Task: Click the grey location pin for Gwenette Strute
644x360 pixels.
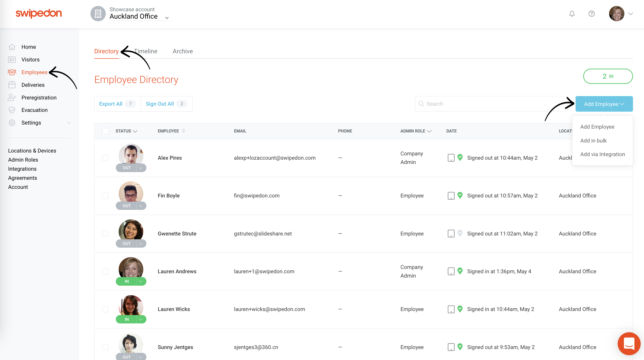Action: pyautogui.click(x=460, y=233)
